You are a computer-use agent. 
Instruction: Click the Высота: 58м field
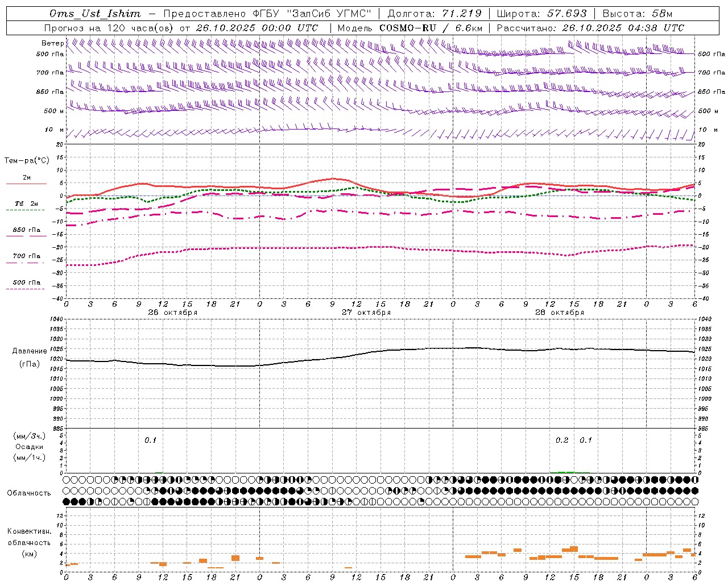[637, 14]
